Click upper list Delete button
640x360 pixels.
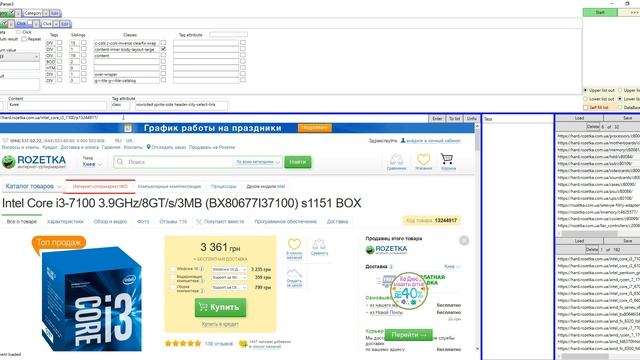[x=593, y=127]
